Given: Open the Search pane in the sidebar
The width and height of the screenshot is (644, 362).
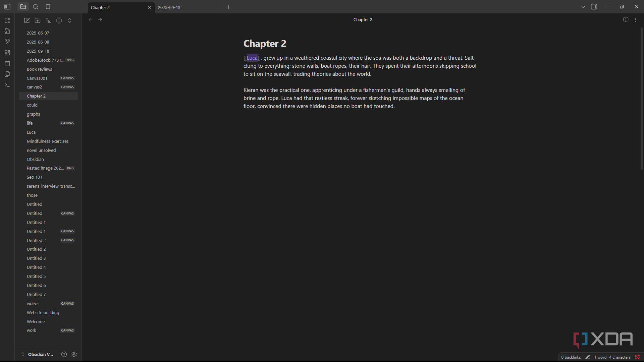Looking at the screenshot, I should pyautogui.click(x=36, y=7).
